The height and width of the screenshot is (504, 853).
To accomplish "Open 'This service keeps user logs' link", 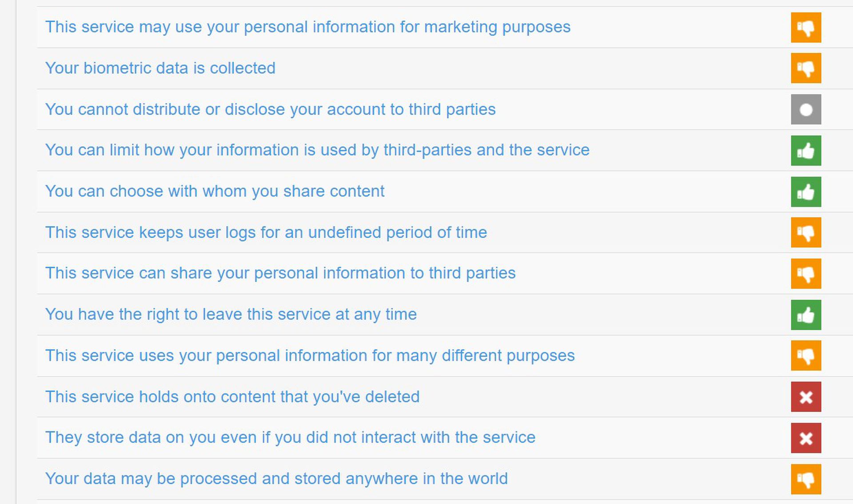I will [x=266, y=232].
